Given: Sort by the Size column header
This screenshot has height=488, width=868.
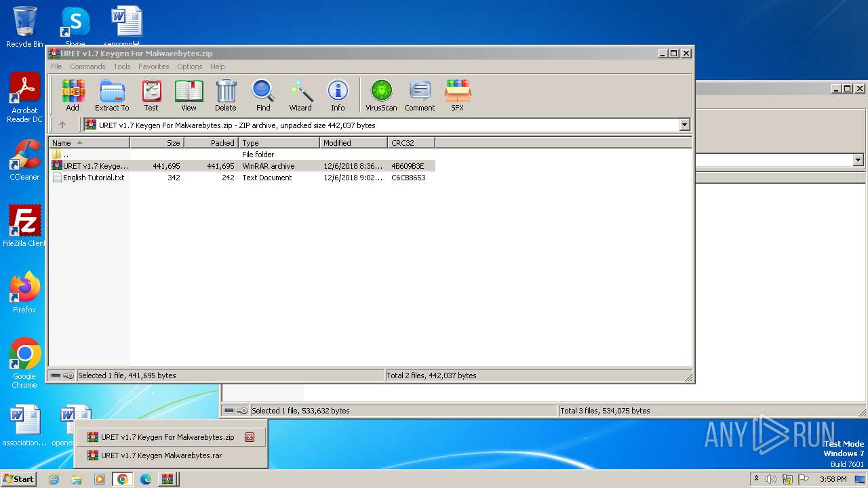Looking at the screenshot, I should [157, 142].
